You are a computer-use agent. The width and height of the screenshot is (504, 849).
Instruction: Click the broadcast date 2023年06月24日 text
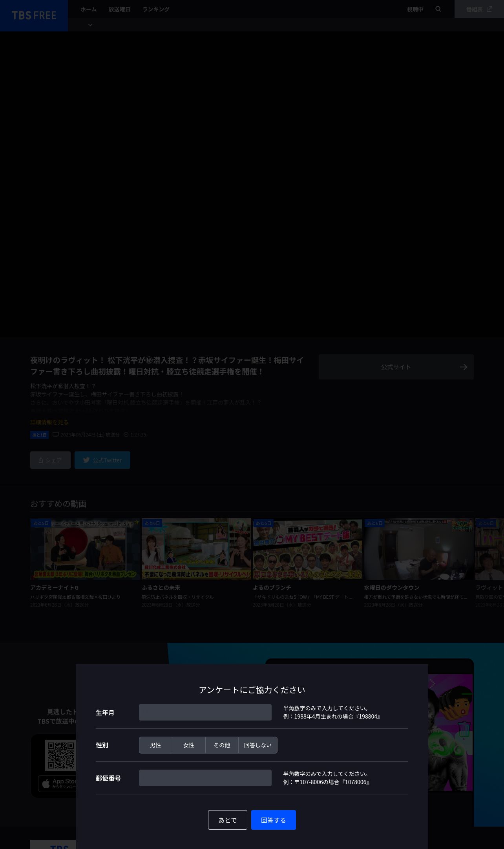click(x=90, y=435)
